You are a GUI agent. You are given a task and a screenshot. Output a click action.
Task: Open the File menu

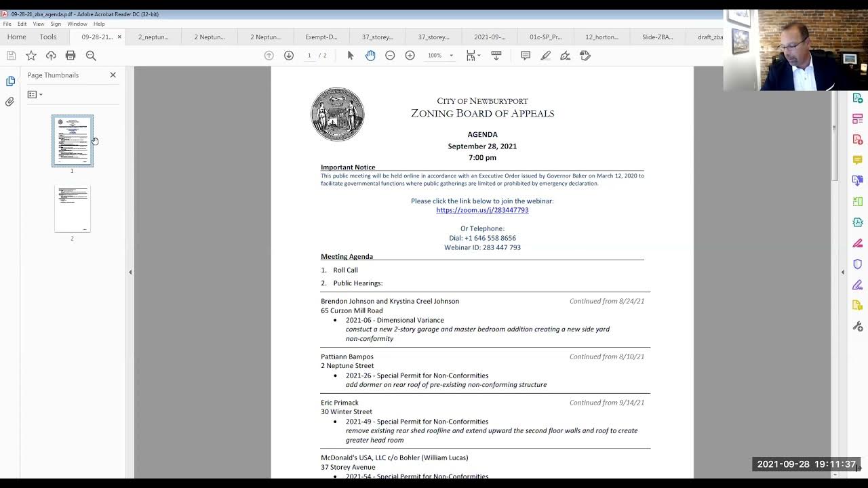coord(7,24)
